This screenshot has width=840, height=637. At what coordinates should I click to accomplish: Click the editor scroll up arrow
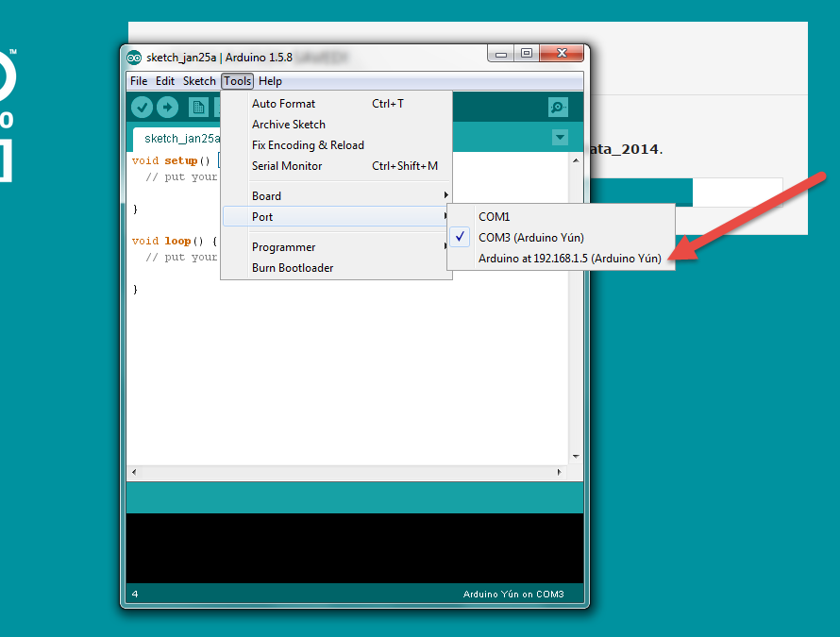(x=576, y=160)
